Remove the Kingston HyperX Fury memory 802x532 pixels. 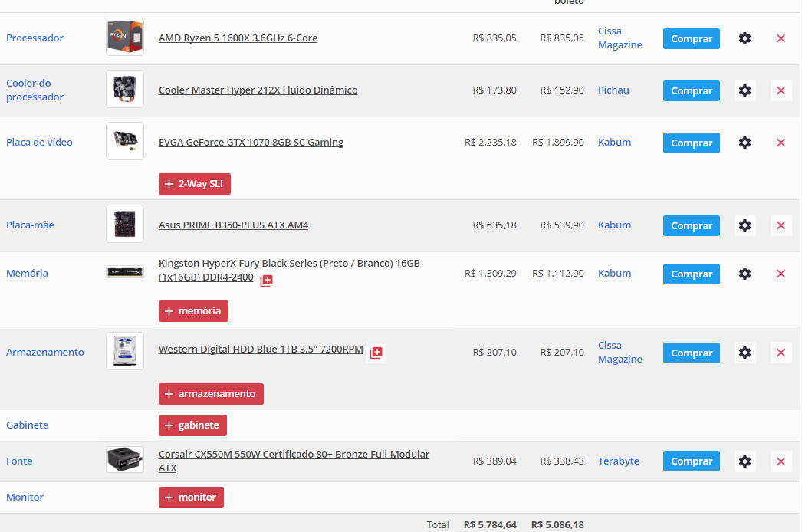coord(781,274)
